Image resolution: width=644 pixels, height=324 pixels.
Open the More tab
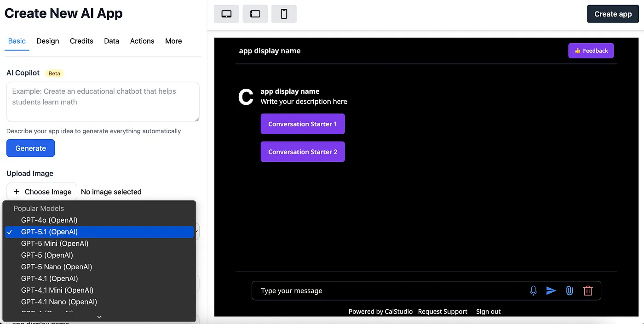pos(173,41)
